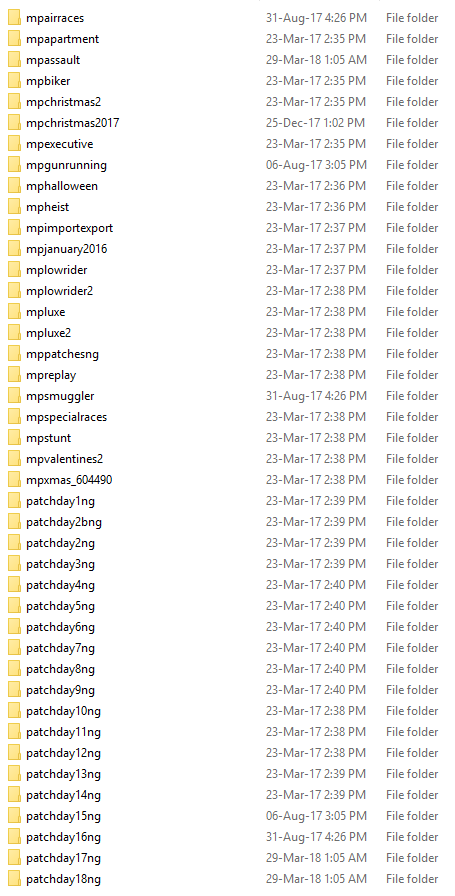Select the patchday10ng folder name
Image resolution: width=455 pixels, height=896 pixels.
click(63, 711)
